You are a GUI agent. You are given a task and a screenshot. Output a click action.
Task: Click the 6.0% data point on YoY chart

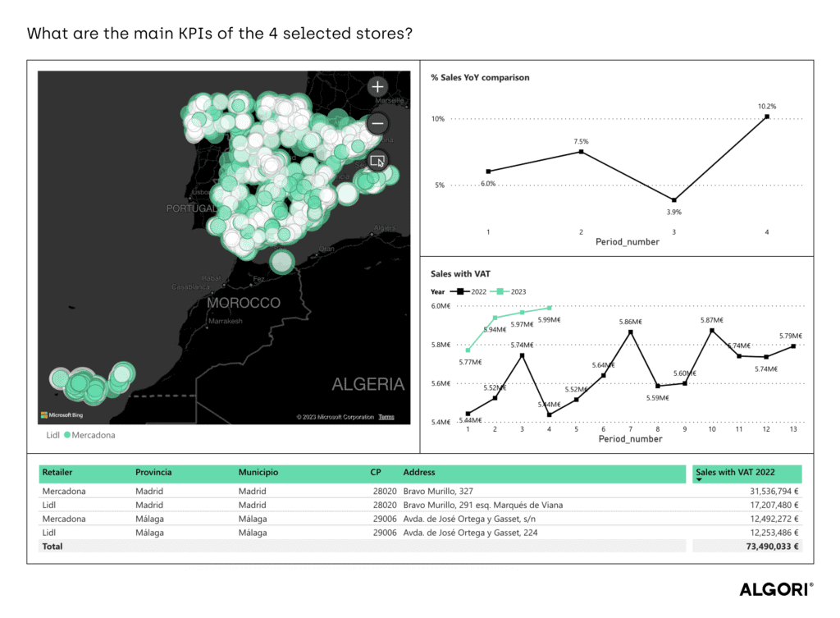click(x=488, y=172)
